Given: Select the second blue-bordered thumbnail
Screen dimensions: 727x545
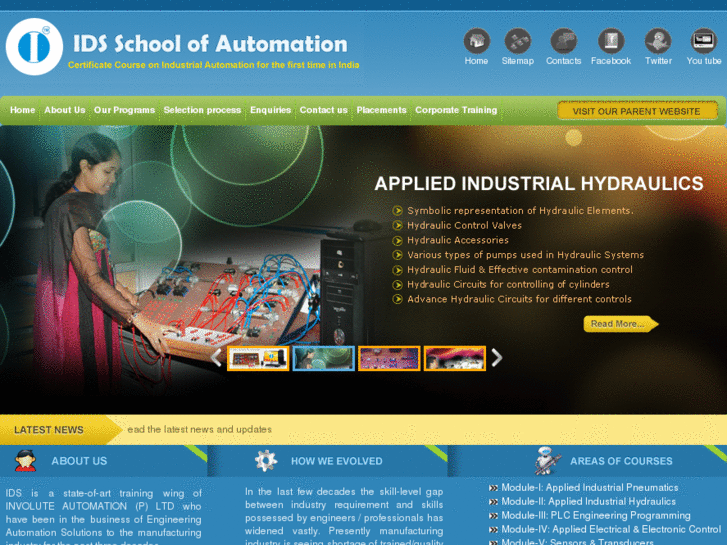Looking at the screenshot, I should pos(324,358).
